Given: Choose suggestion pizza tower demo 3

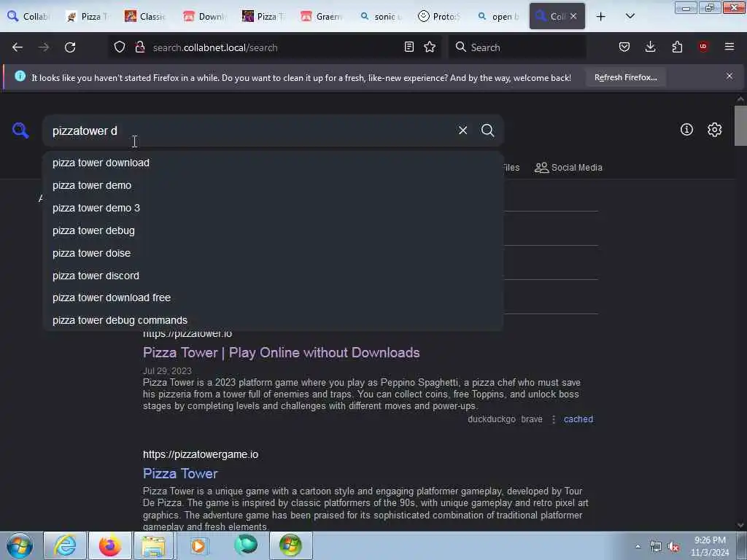Looking at the screenshot, I should coord(273,208).
